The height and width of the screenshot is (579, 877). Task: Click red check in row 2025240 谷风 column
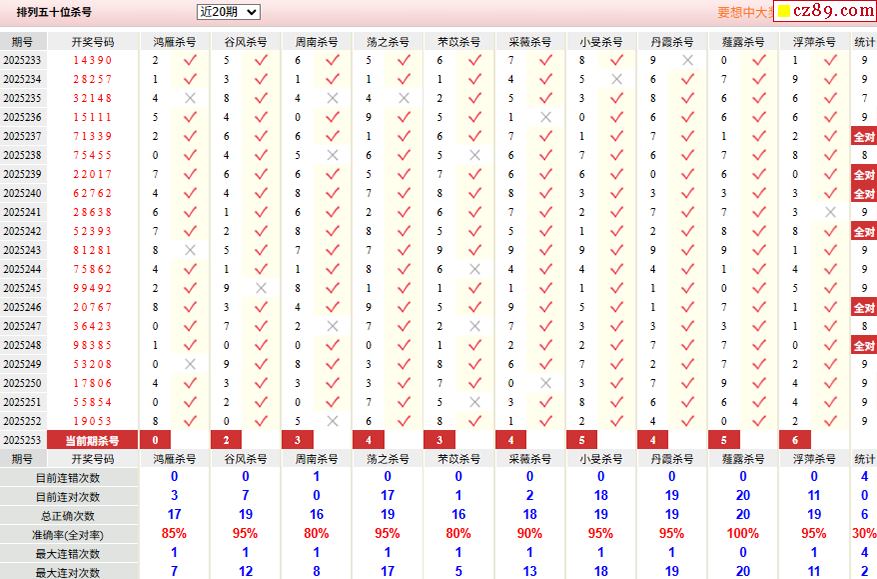[x=261, y=193]
